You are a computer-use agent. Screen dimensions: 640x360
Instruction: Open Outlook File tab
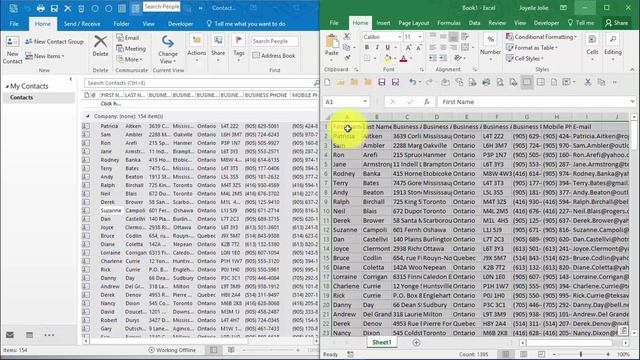(14, 24)
